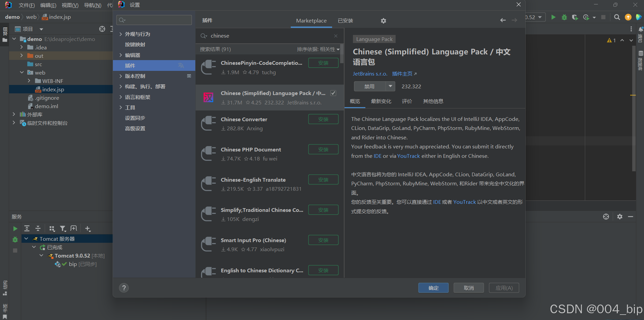Open the group-by option in Services
Viewport: 644px width, 320px height.
(52, 229)
